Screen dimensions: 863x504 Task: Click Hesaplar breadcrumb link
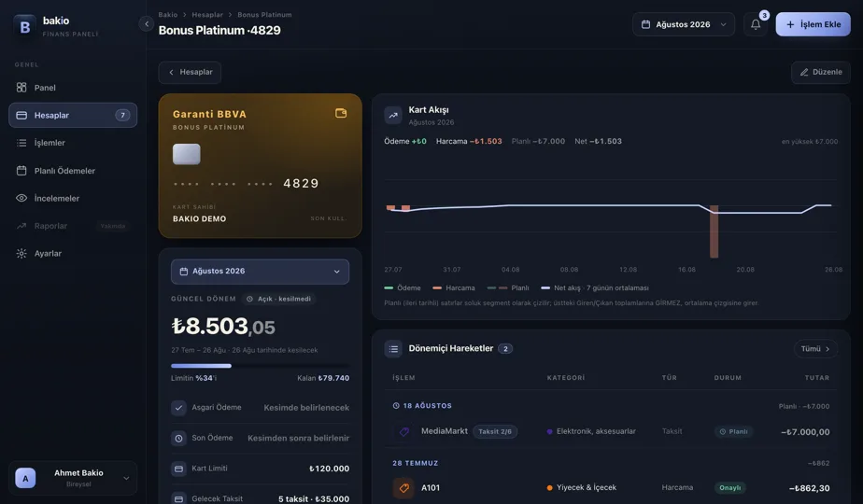[207, 15]
